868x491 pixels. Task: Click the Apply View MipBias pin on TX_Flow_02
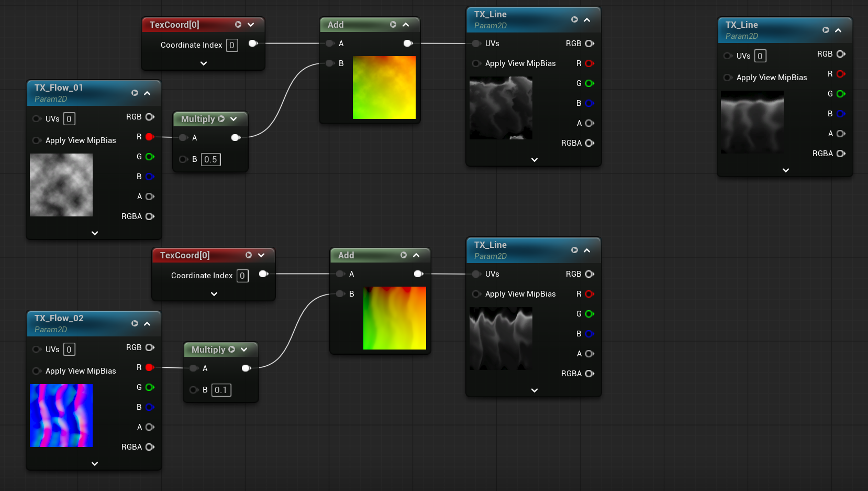37,371
